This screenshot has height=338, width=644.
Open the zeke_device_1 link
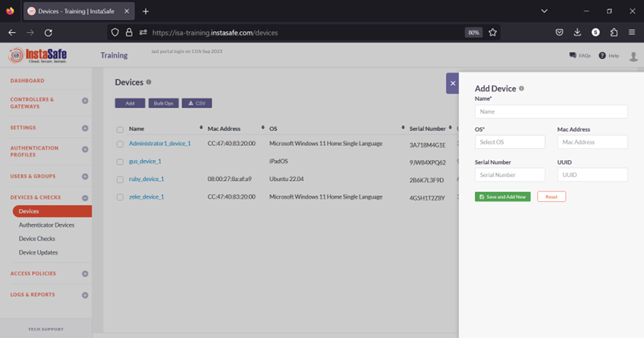pos(146,197)
